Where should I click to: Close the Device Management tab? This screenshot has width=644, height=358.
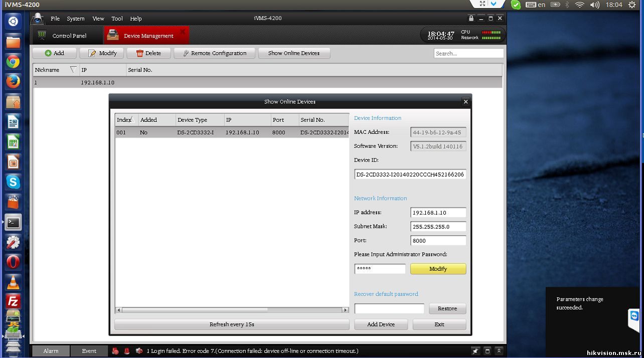click(x=183, y=31)
